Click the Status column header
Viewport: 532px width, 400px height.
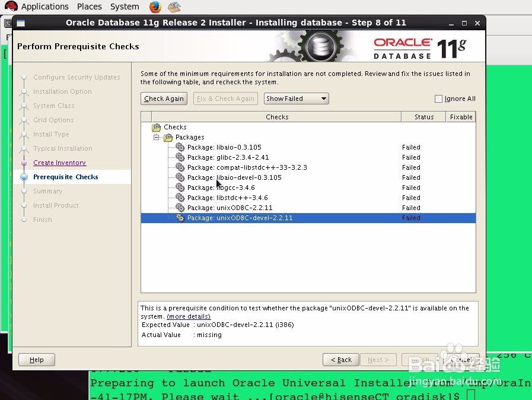pos(424,117)
